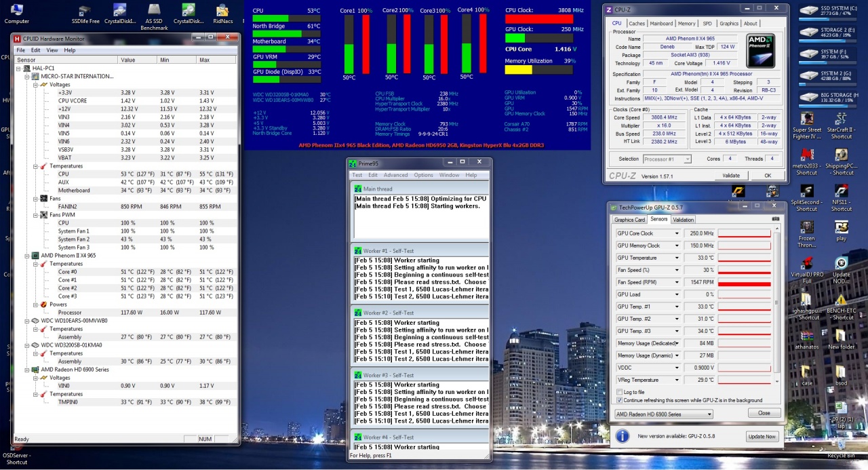Click the OK button in CPU-Z
Screen dimensions: 868x470
click(768, 176)
